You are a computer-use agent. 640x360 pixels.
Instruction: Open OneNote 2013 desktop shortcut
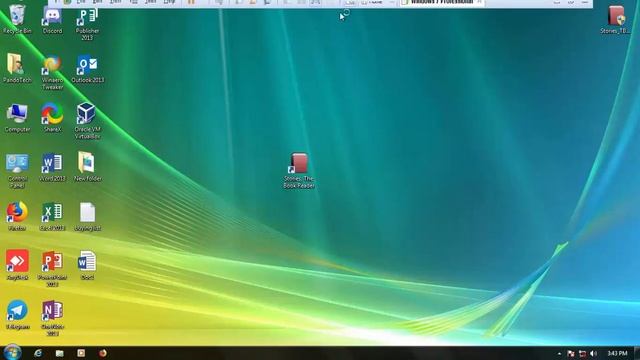(x=52, y=318)
